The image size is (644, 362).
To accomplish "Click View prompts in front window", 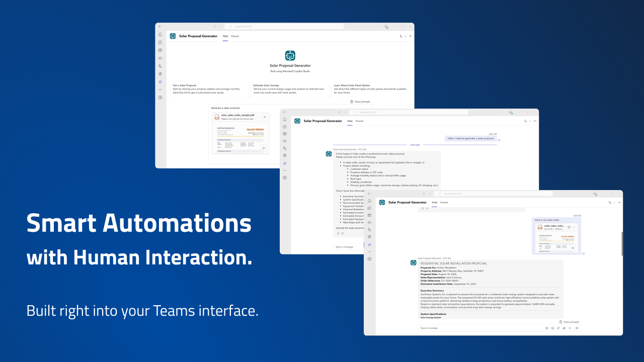I will coord(569,322).
